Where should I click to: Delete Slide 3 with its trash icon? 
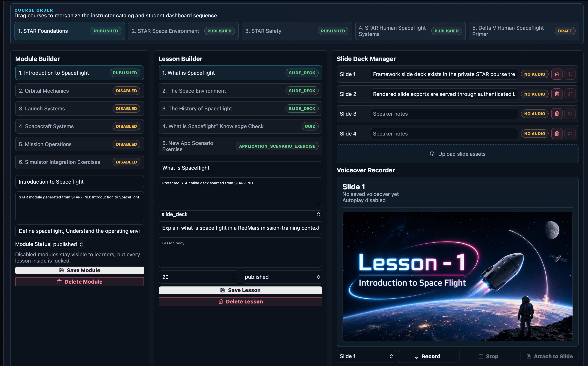557,114
